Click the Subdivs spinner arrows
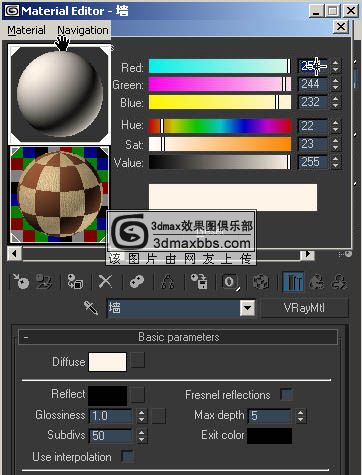 click(x=141, y=436)
